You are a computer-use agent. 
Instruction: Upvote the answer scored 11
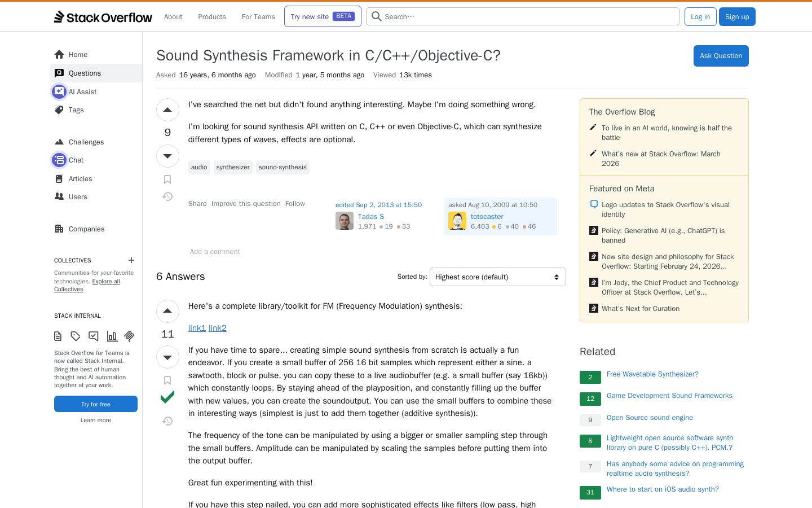[x=167, y=311]
